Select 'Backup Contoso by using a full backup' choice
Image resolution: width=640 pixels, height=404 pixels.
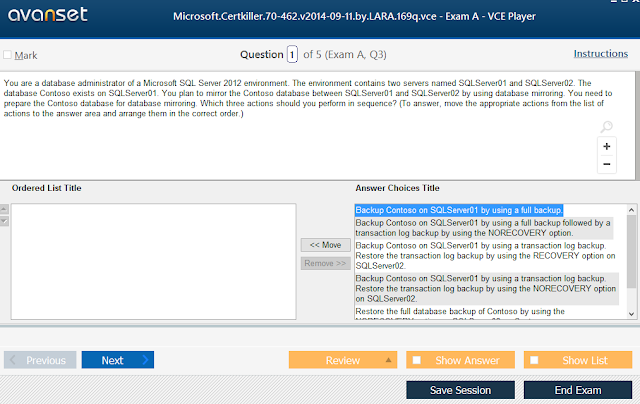459,210
